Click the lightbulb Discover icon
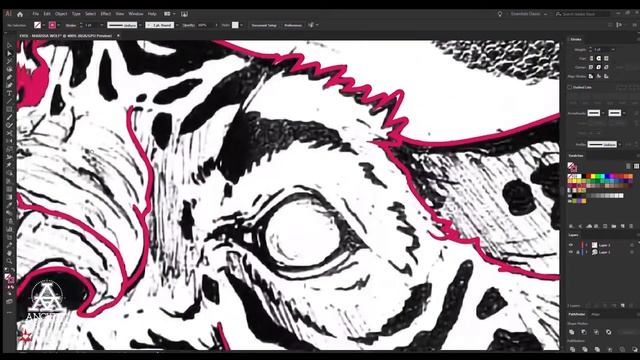 (500, 14)
